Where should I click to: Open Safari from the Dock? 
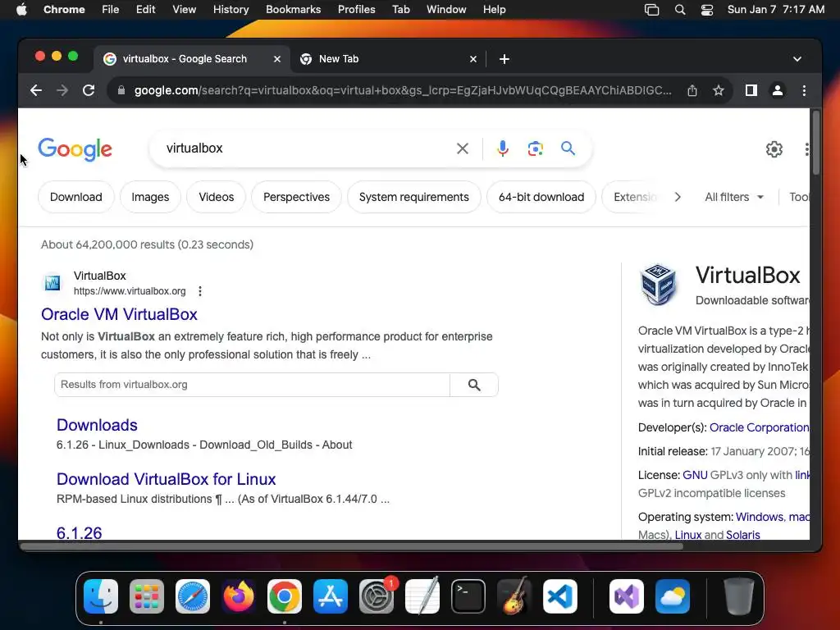pyautogui.click(x=192, y=596)
